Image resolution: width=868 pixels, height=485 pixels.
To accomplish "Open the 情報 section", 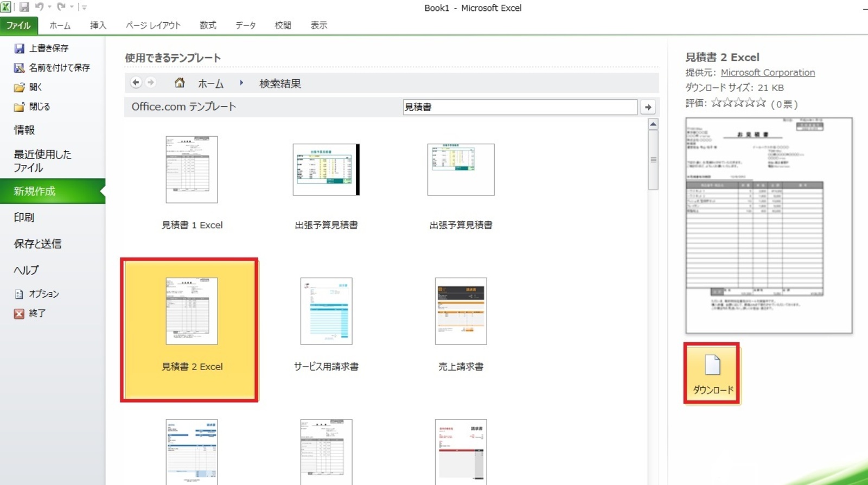I will point(24,130).
